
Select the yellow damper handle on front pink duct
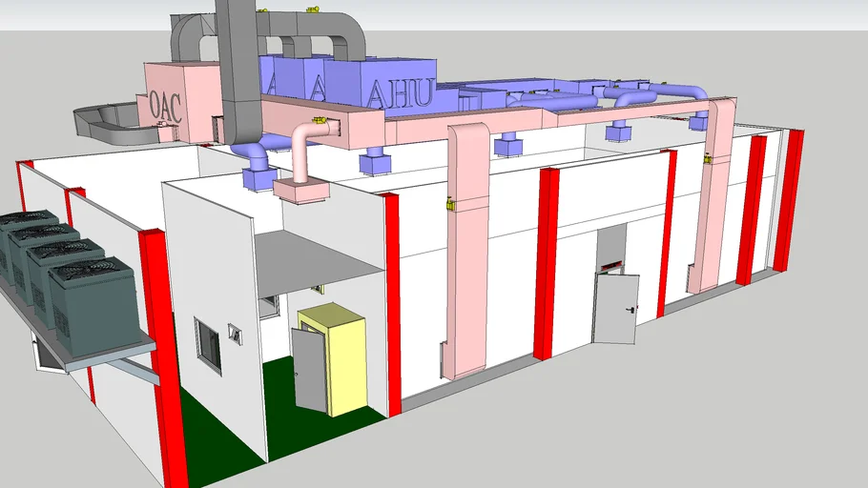[449, 202]
